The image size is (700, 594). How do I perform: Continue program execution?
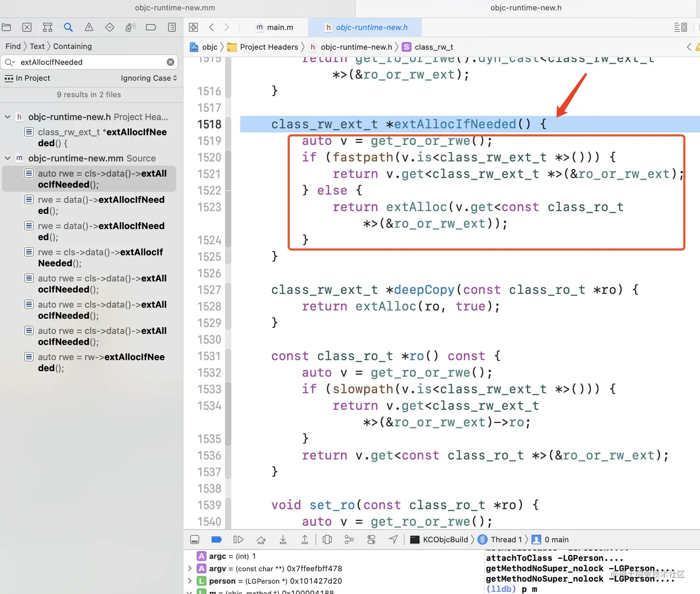click(x=238, y=540)
